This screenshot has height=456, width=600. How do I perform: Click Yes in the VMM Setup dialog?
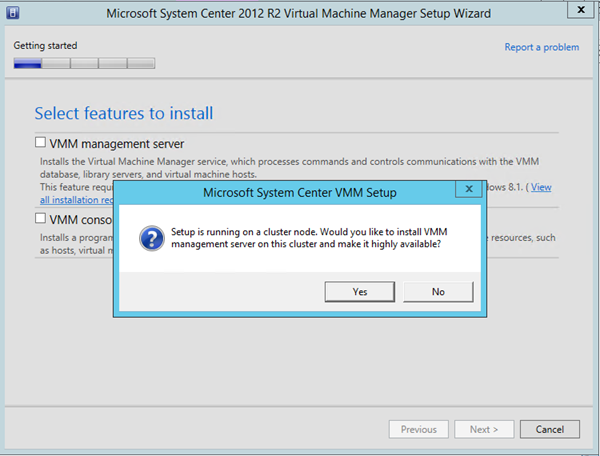360,292
